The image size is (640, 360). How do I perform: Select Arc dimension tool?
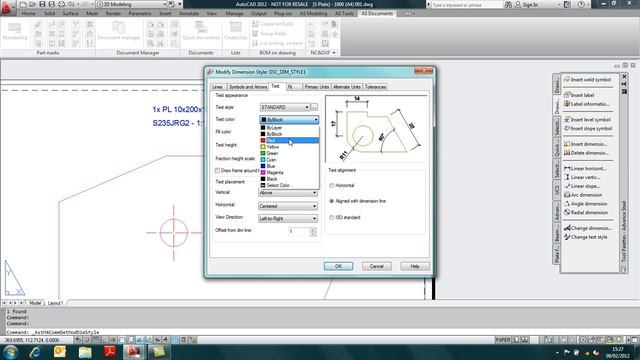pyautogui.click(x=583, y=195)
